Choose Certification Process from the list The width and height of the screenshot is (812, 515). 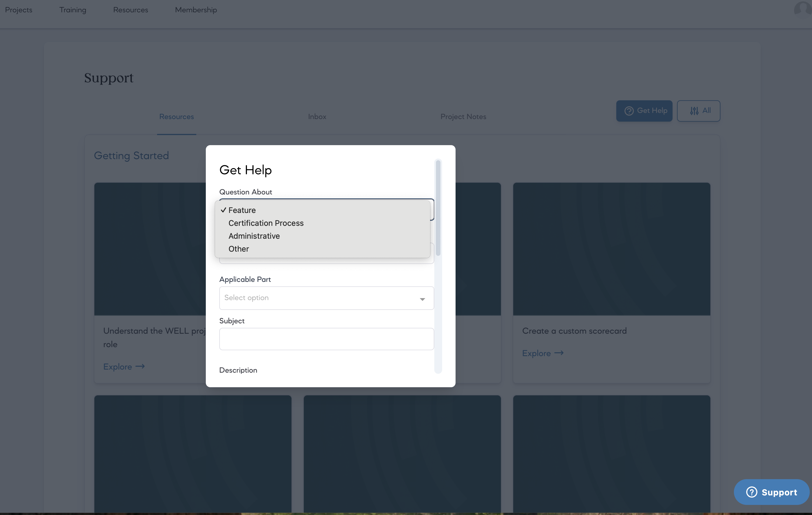tap(322, 223)
